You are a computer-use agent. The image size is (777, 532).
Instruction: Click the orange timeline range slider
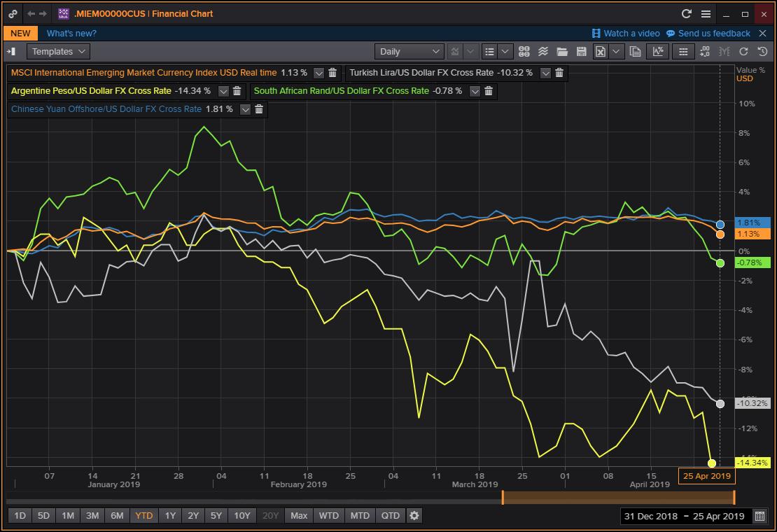(x=618, y=497)
